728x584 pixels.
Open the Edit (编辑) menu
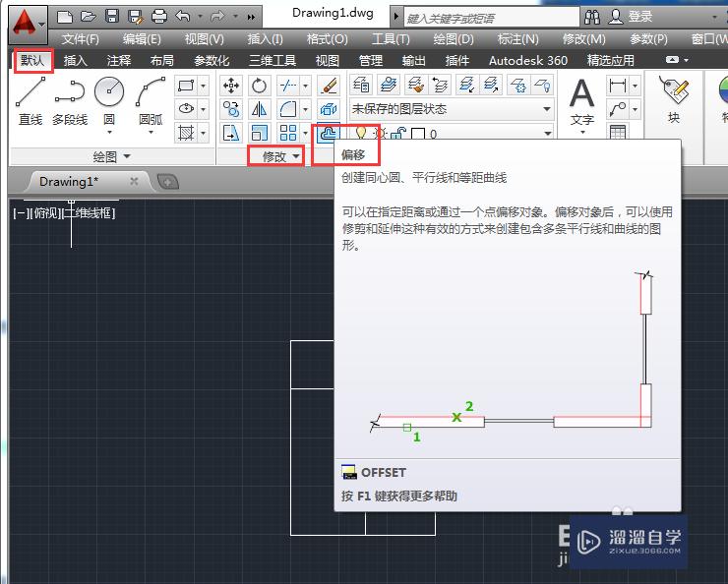pos(142,39)
